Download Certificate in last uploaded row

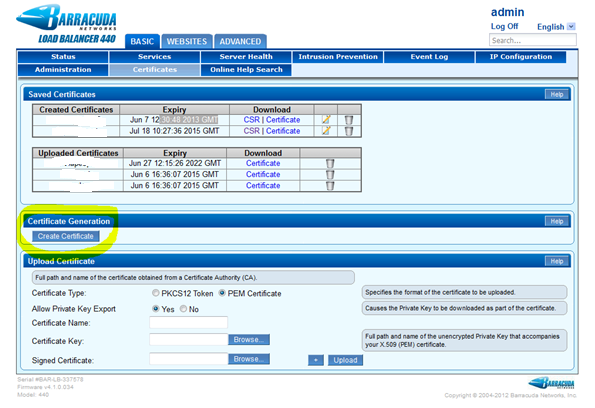pos(263,186)
